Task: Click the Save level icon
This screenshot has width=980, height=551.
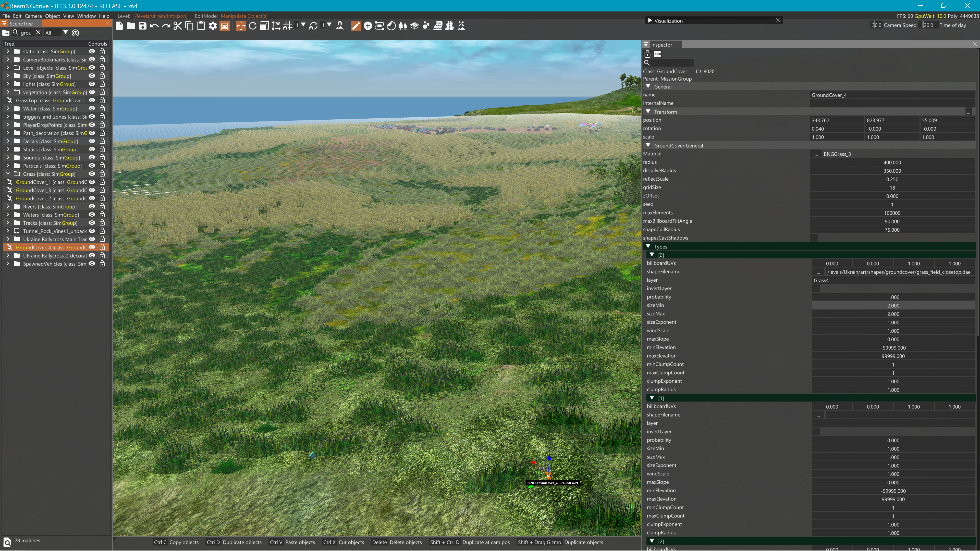Action: (143, 26)
